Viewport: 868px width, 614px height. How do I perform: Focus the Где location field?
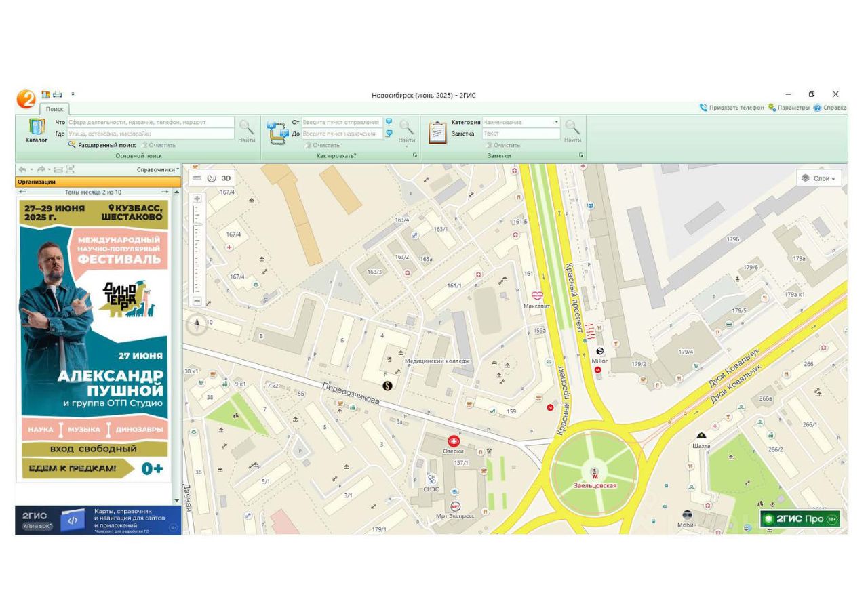(151, 134)
